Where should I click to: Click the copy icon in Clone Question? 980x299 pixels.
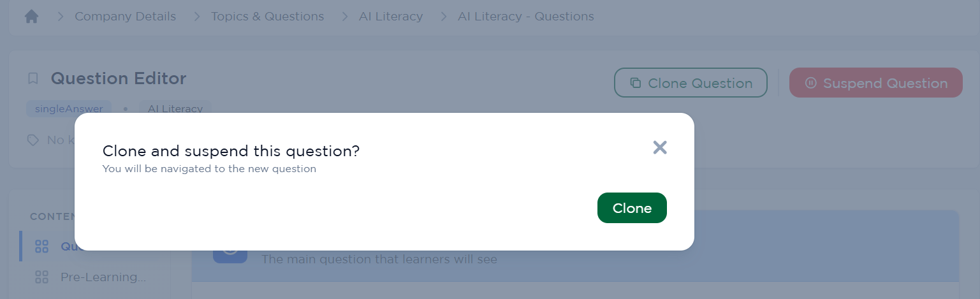pos(636,83)
